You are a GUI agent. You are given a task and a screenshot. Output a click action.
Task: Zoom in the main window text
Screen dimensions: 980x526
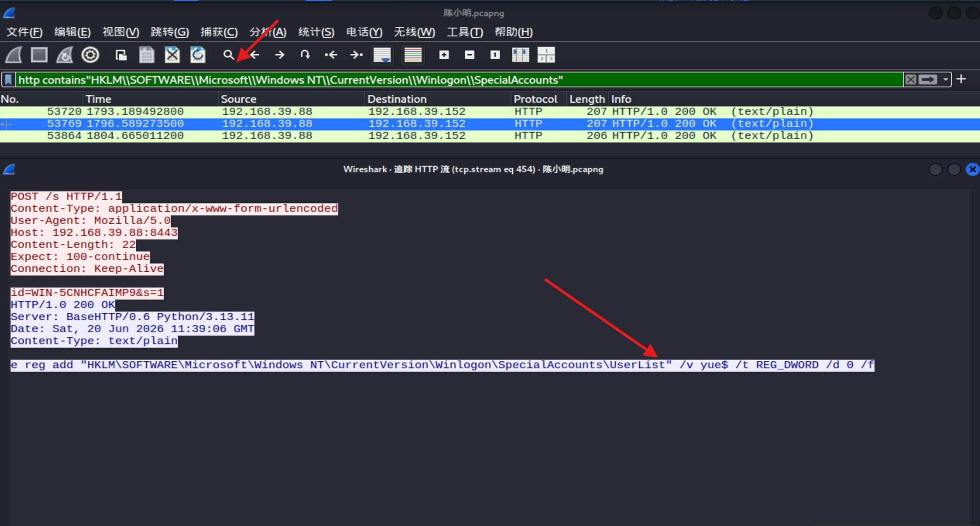tap(444, 55)
